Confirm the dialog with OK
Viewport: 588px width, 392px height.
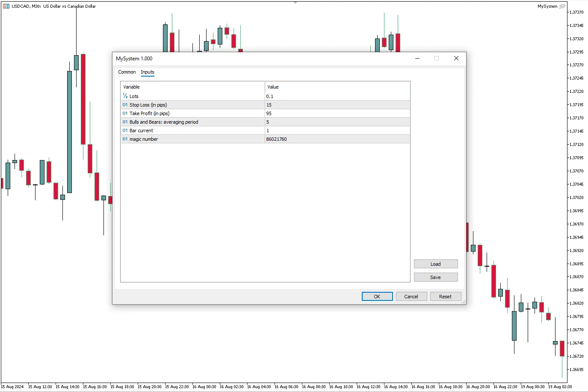377,297
